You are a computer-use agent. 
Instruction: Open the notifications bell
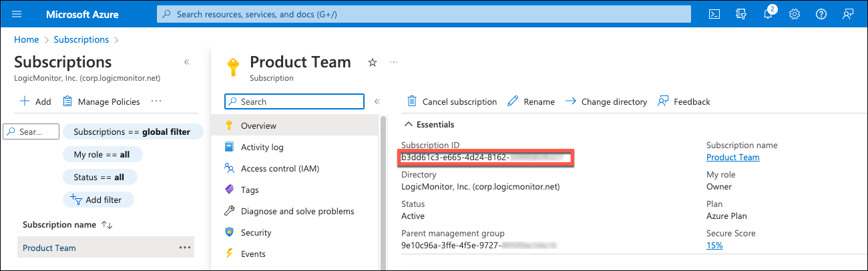(x=769, y=14)
